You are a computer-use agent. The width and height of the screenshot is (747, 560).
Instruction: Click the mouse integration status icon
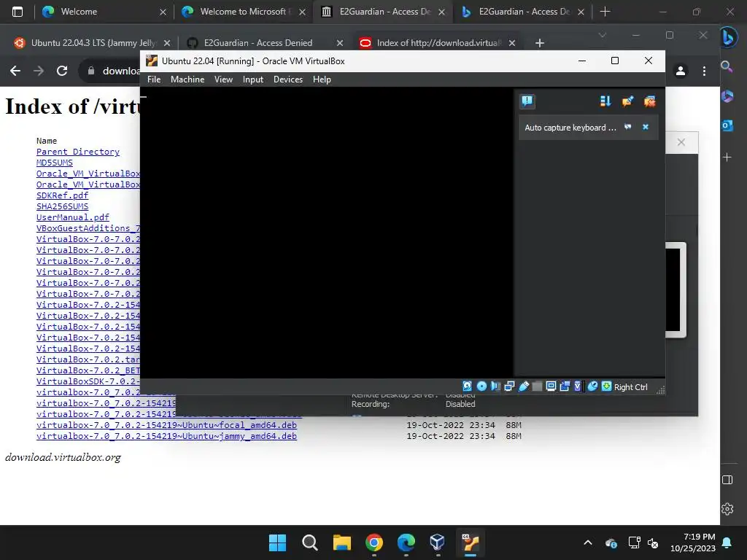click(592, 386)
